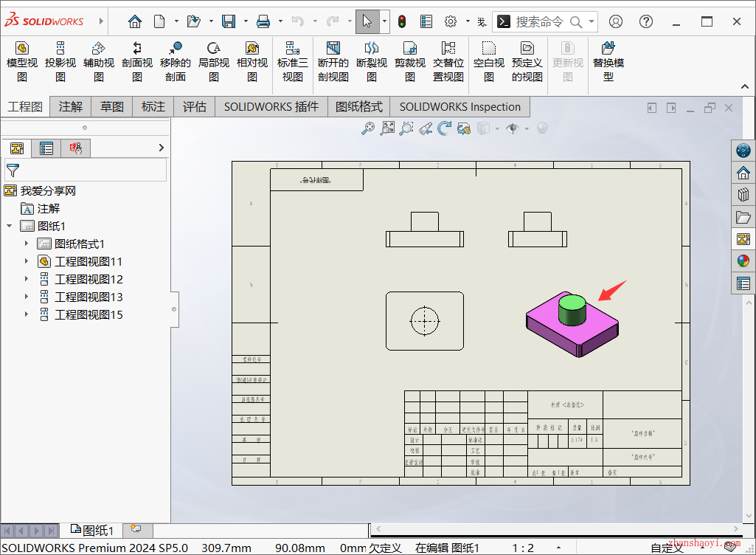The height and width of the screenshot is (555, 756).
Task: Choose the Crop View (剪裁视图) tool
Action: click(x=410, y=62)
